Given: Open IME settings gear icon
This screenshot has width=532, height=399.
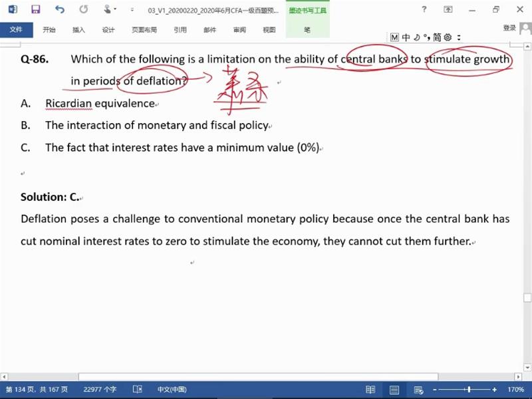Looking at the screenshot, I should (448, 37).
